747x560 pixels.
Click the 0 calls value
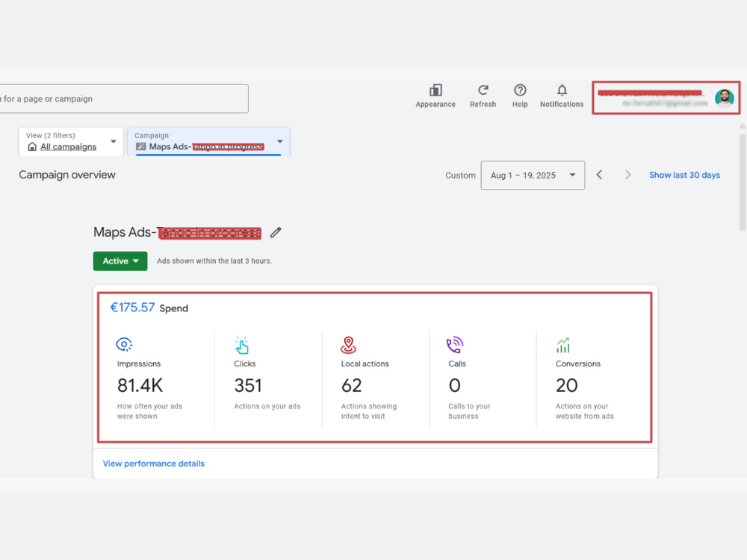pos(454,385)
